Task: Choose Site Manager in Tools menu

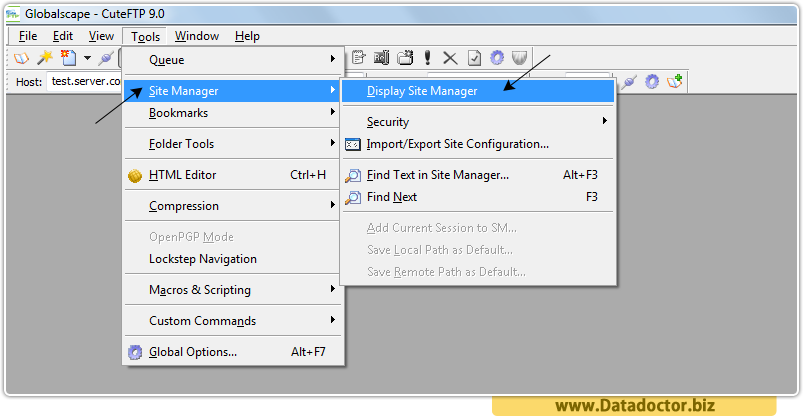Action: coord(233,91)
